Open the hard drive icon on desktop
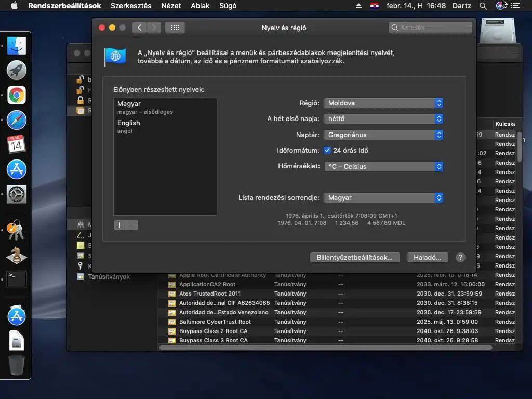The width and height of the screenshot is (532, 399). (x=497, y=31)
